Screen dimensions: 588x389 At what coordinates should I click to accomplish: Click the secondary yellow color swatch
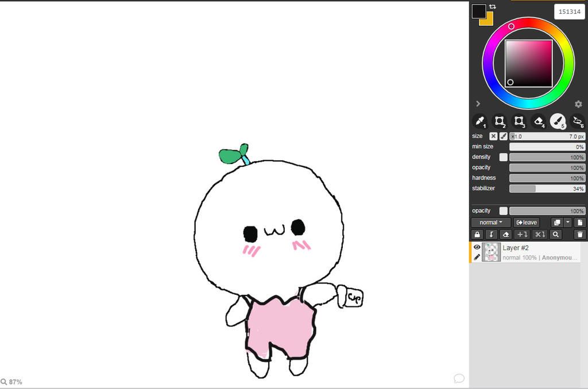(489, 22)
